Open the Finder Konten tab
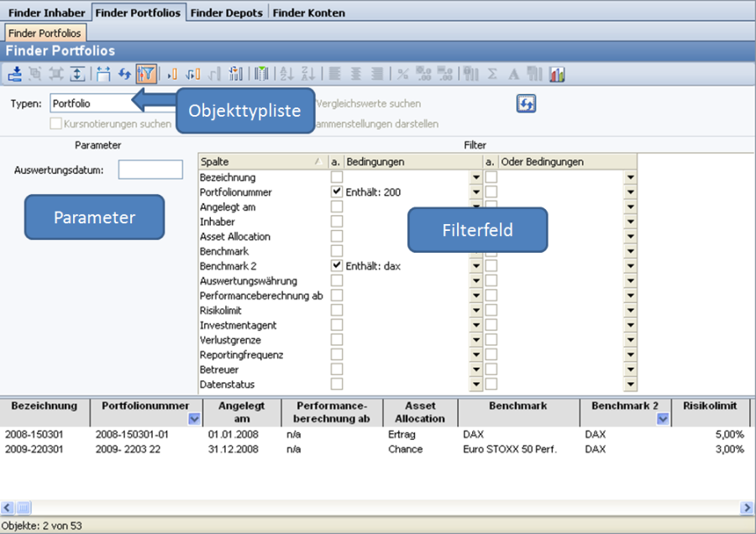 [308, 13]
